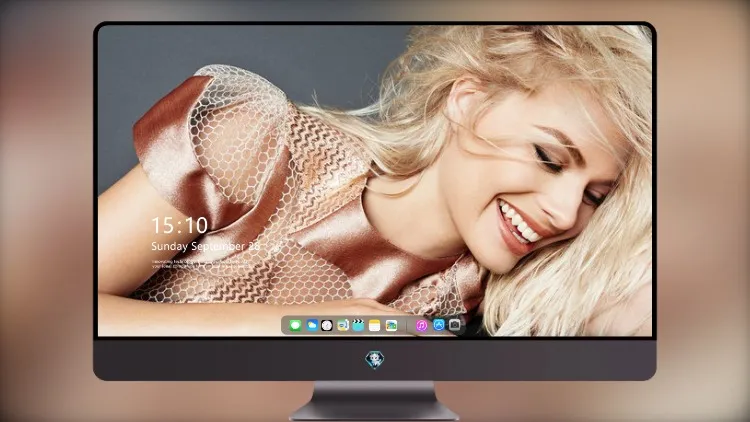Click the diamond logo on monitor bezel
Image resolution: width=750 pixels, height=422 pixels.
375,360
